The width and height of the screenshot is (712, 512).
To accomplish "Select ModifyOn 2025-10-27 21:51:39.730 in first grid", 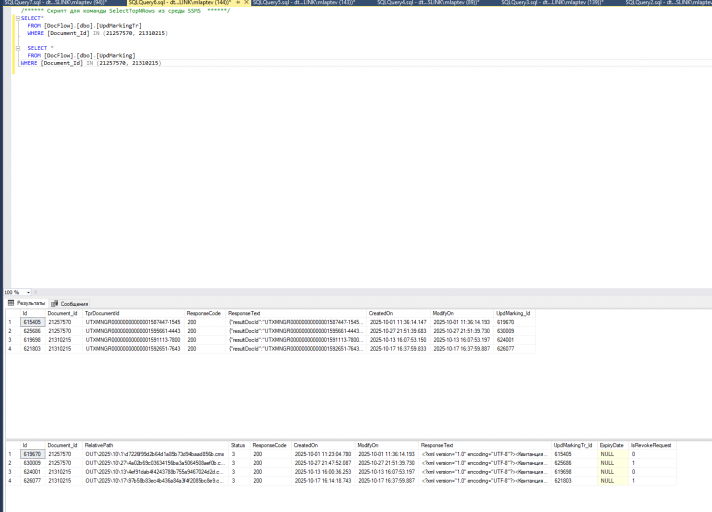I will [462, 331].
